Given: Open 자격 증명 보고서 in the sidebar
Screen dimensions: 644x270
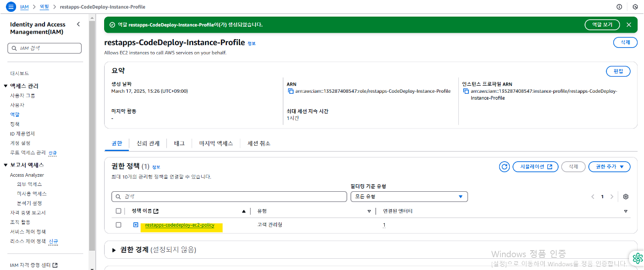Looking at the screenshot, I should pyautogui.click(x=28, y=213).
